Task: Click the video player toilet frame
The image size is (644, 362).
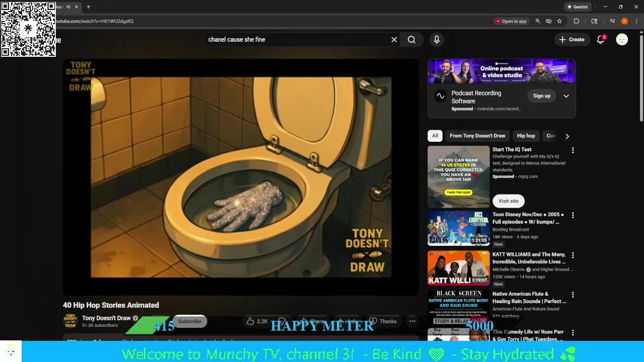Action: tap(241, 177)
